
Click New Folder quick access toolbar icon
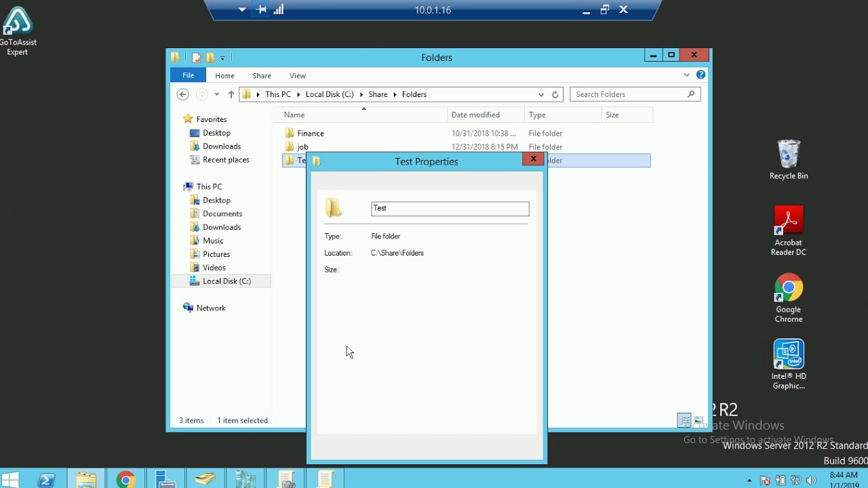tap(210, 58)
